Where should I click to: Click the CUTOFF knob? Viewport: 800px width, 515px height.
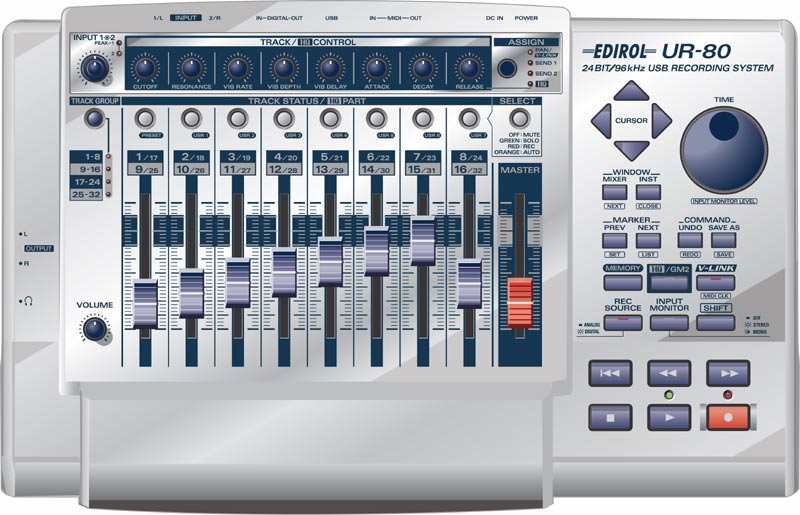145,68
